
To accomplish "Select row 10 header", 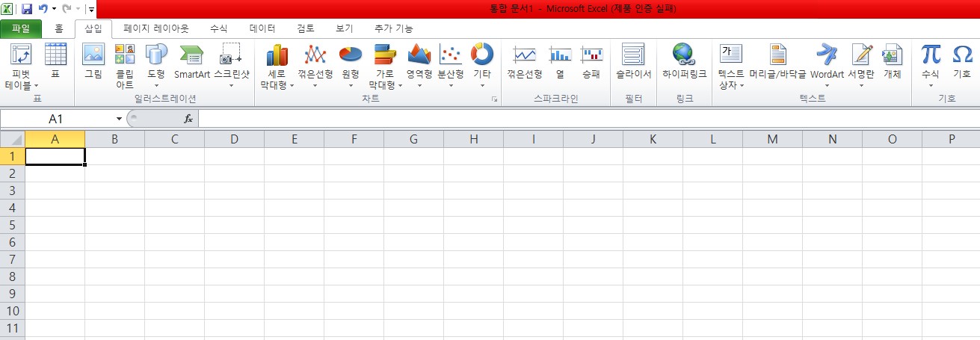I will 12,311.
